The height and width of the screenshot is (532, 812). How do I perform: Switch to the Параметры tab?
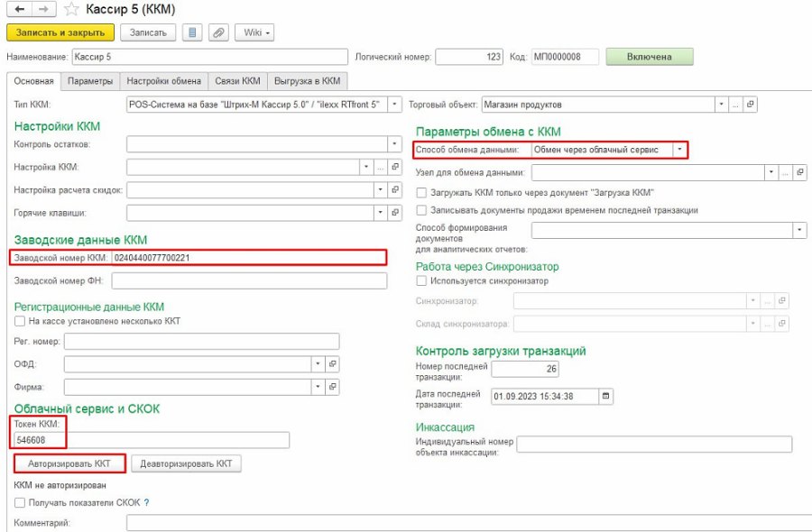coord(90,81)
